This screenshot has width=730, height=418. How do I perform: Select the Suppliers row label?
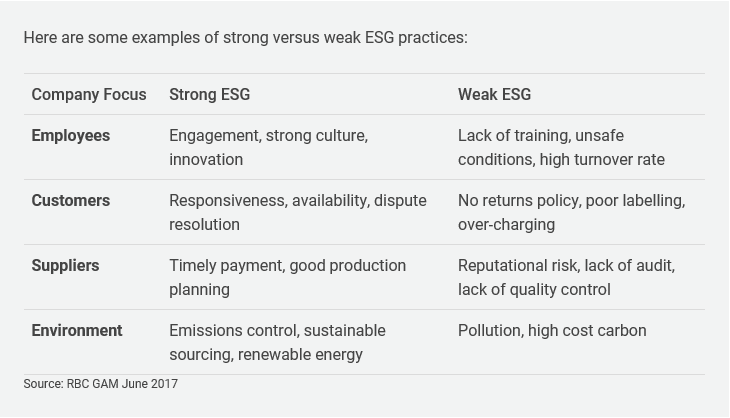(x=65, y=266)
